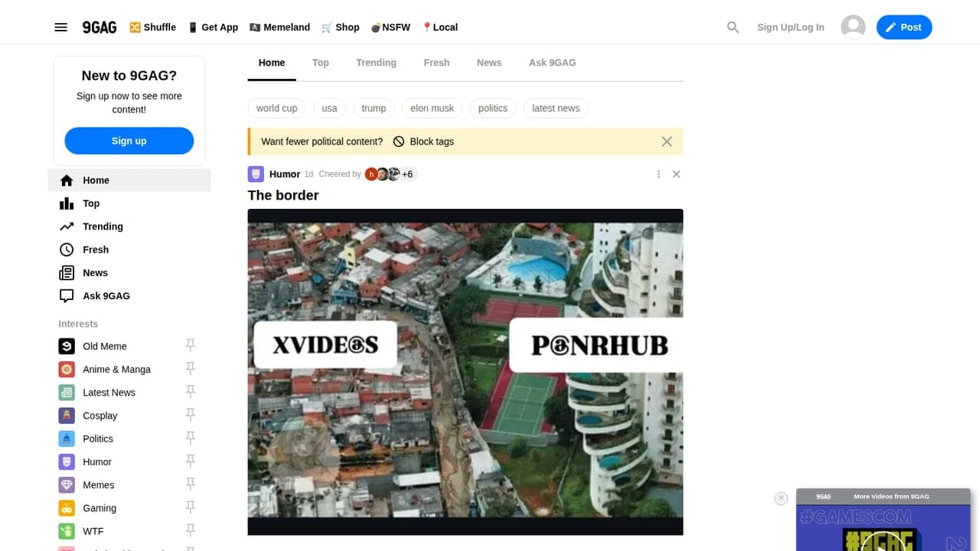
Task: Click Block tags in the banner
Action: [x=423, y=142]
